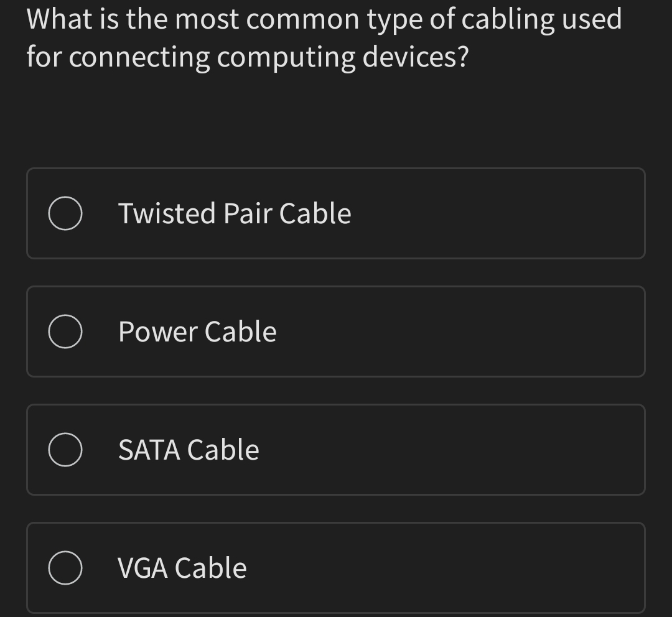This screenshot has width=672, height=617.
Task: Pick the first answer option
Action: 336,213
